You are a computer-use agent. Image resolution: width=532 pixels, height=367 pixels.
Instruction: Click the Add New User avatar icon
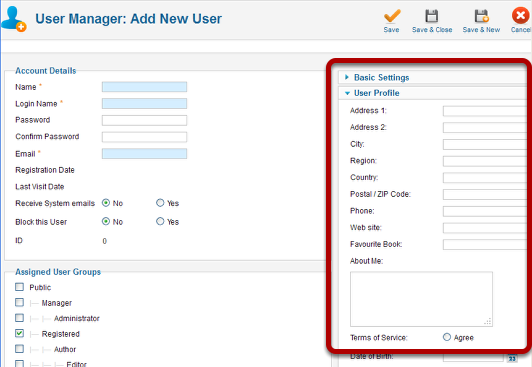pyautogui.click(x=14, y=19)
